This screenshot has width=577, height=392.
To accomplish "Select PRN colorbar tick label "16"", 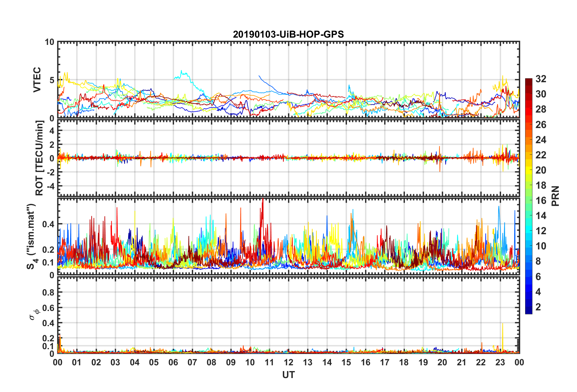I will tap(541, 200).
